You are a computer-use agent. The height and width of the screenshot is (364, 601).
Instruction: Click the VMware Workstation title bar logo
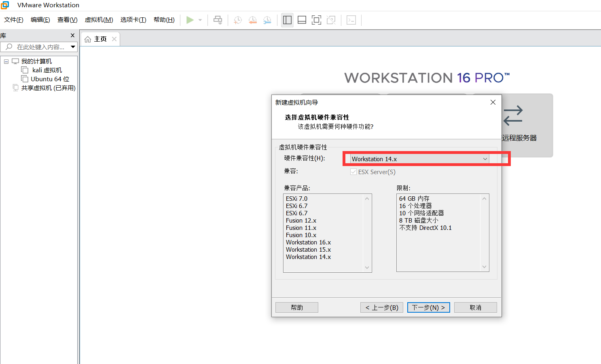(x=5, y=5)
